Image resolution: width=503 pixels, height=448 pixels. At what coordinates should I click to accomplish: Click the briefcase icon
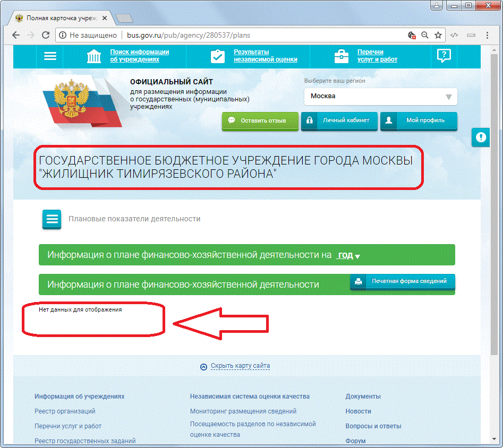tap(342, 56)
